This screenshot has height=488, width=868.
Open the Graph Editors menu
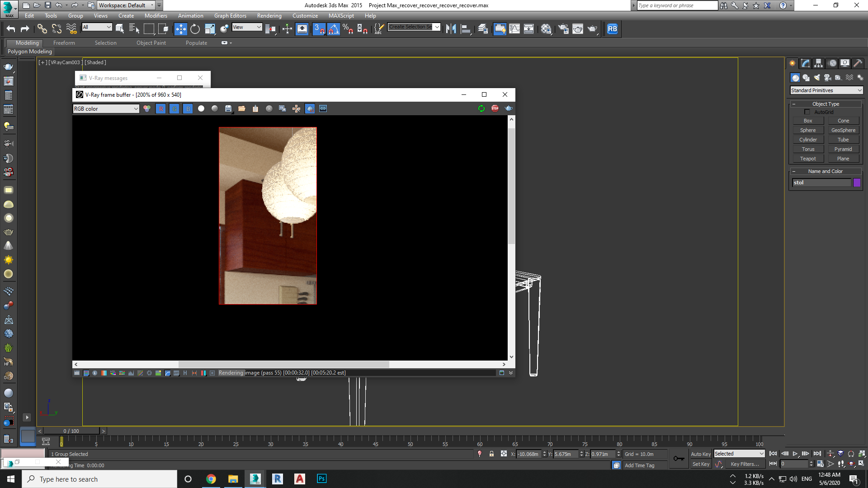click(x=230, y=16)
